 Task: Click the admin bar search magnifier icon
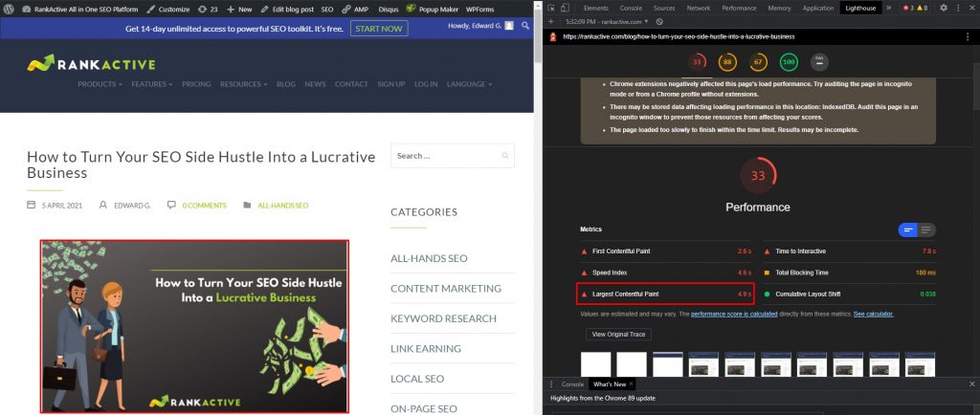tap(525, 26)
